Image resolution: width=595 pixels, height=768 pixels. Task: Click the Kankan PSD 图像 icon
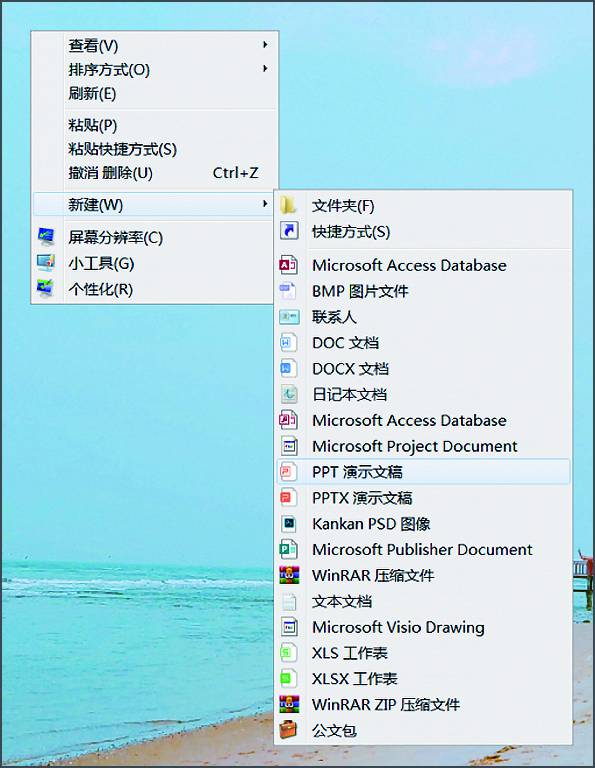(x=288, y=523)
